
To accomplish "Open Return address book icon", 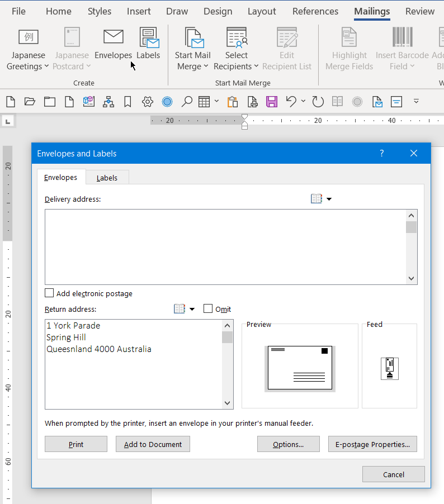I will point(180,309).
